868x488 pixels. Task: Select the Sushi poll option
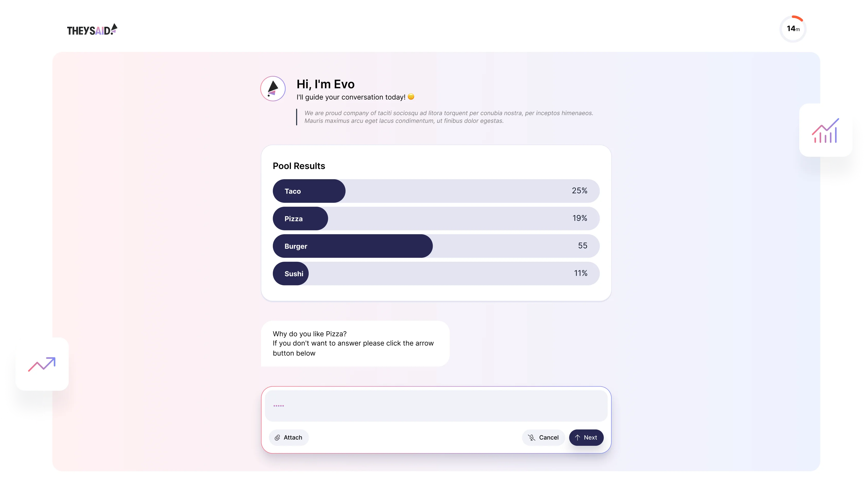coord(290,273)
